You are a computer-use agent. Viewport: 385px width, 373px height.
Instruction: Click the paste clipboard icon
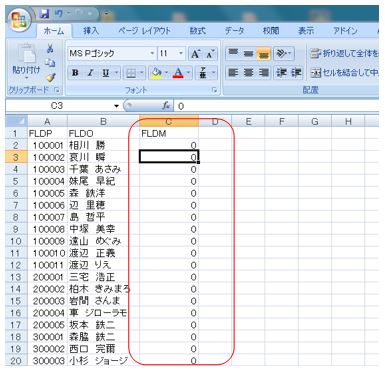click(x=27, y=53)
